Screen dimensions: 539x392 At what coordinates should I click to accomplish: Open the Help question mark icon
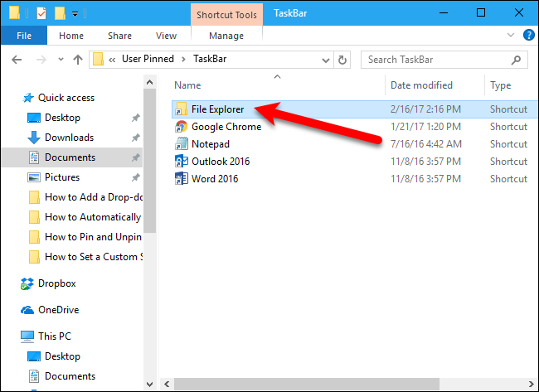click(x=529, y=35)
